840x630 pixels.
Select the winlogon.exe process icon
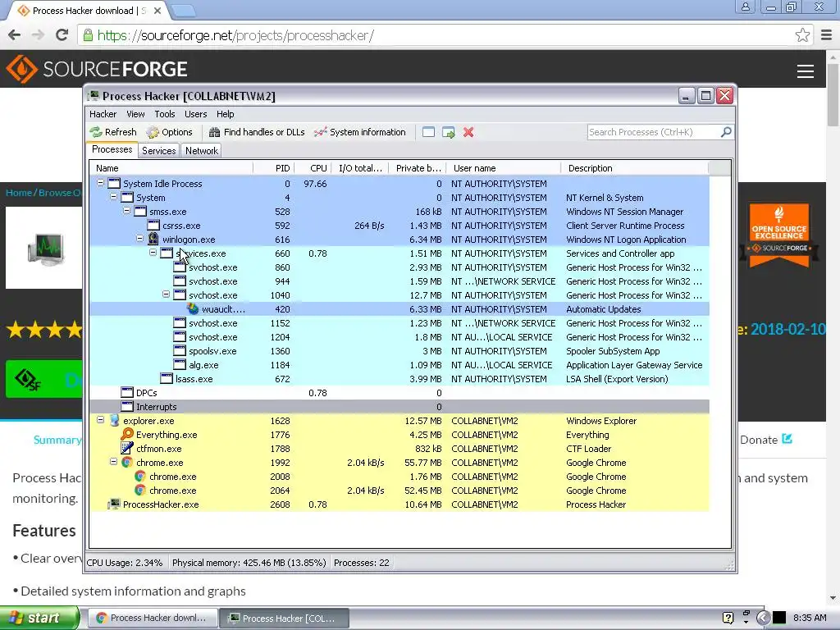(x=153, y=239)
